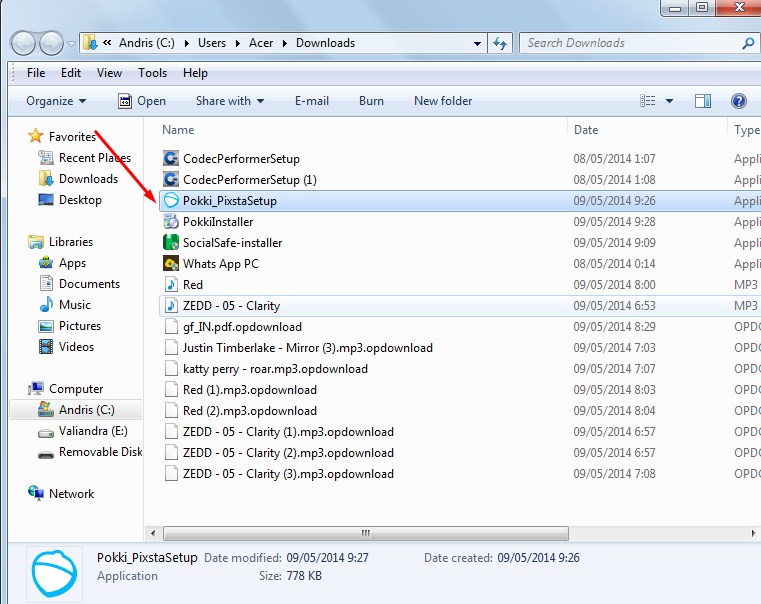Click the CodecPerformerSetup file icon
Screen dimensions: 761x604
point(171,158)
